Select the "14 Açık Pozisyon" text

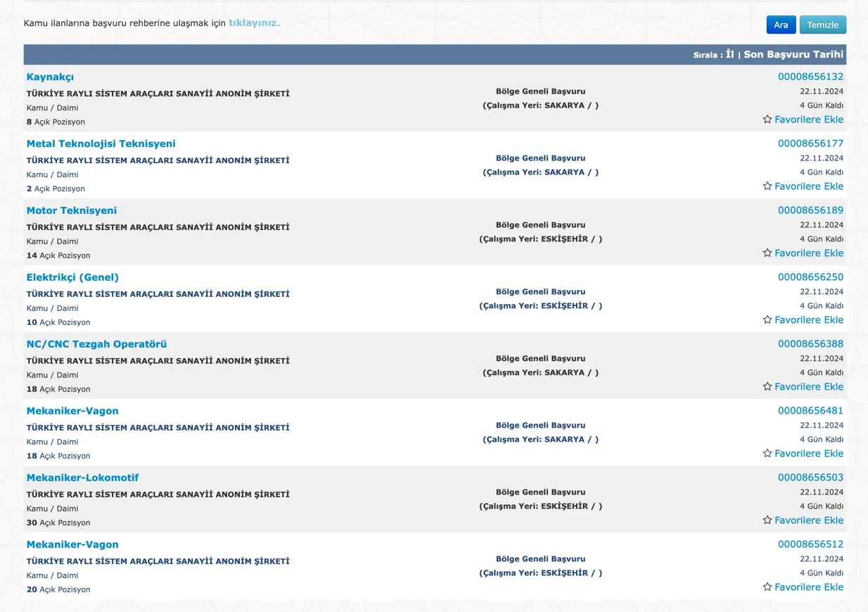pyautogui.click(x=58, y=255)
